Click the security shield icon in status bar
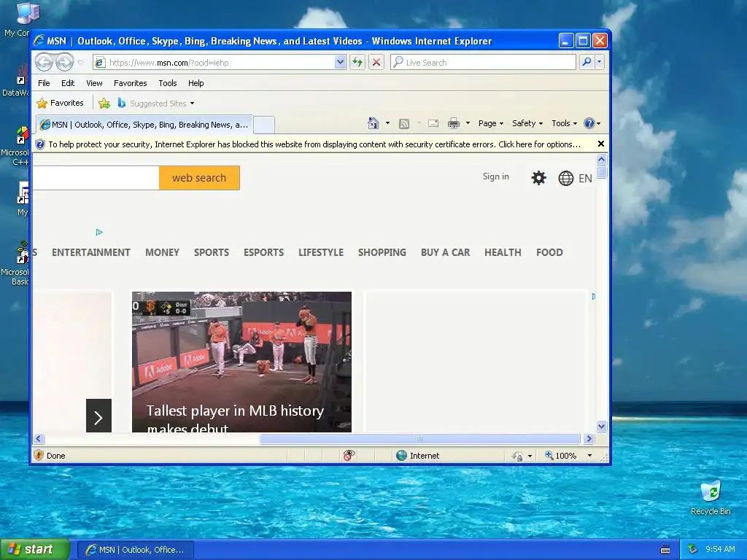The height and width of the screenshot is (560, 747). click(39, 455)
